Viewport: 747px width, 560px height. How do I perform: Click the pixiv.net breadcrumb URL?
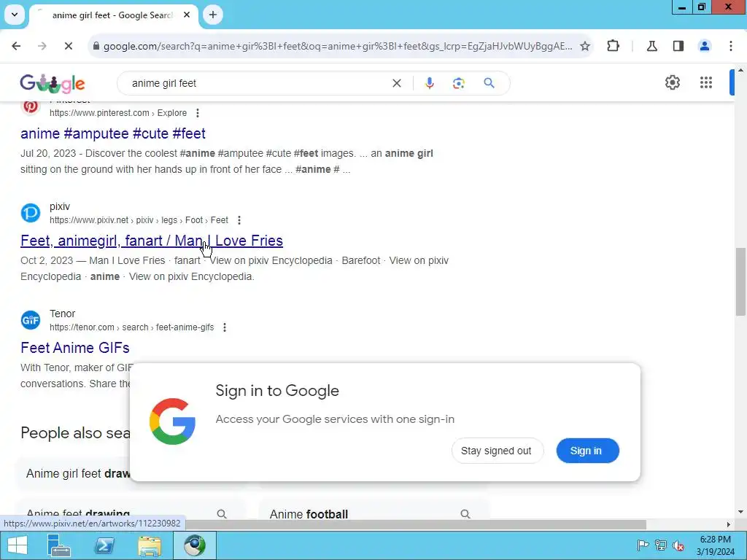(x=139, y=220)
